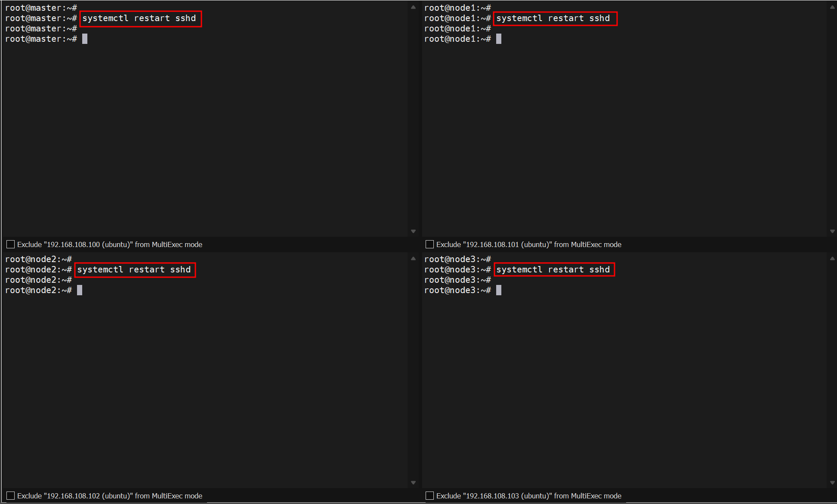Tick exclude checkbox for 192.168.108.103

(429, 496)
